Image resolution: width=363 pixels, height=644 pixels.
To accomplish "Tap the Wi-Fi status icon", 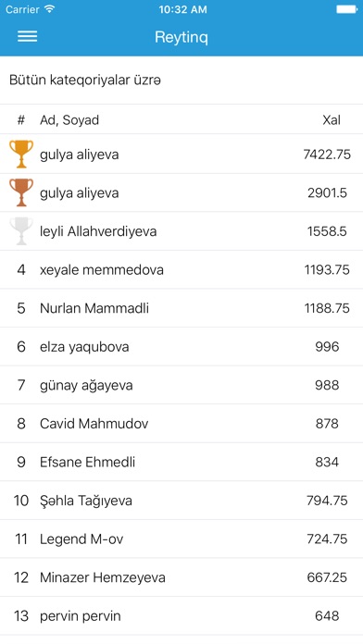I will coord(50,9).
